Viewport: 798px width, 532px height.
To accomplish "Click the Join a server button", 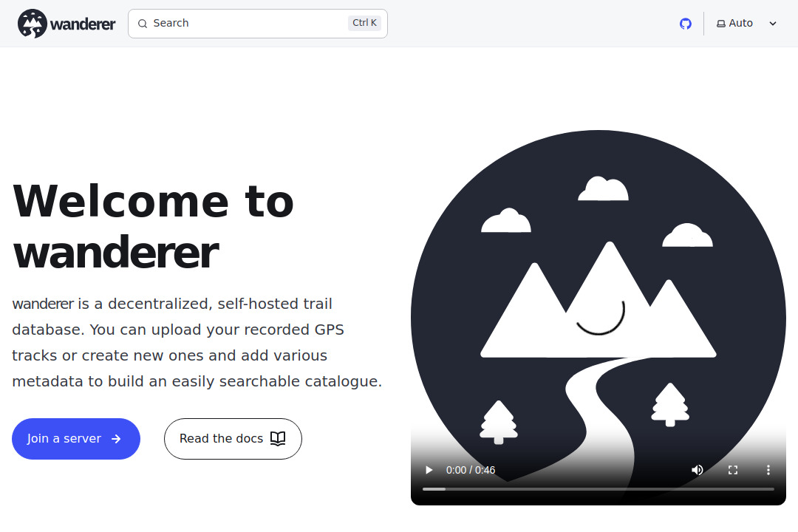I will click(76, 438).
